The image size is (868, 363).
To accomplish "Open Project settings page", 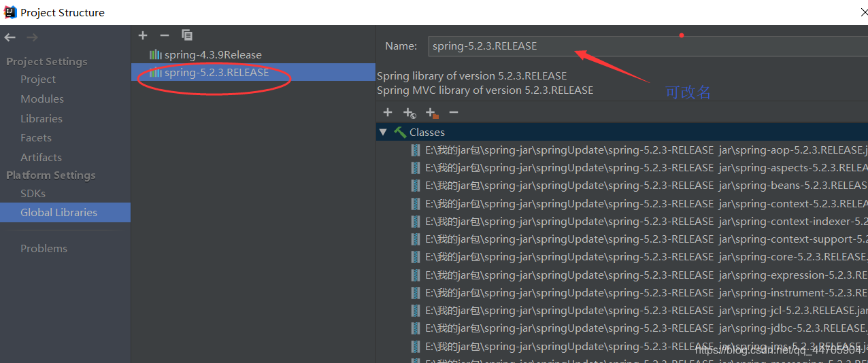I will coord(38,80).
